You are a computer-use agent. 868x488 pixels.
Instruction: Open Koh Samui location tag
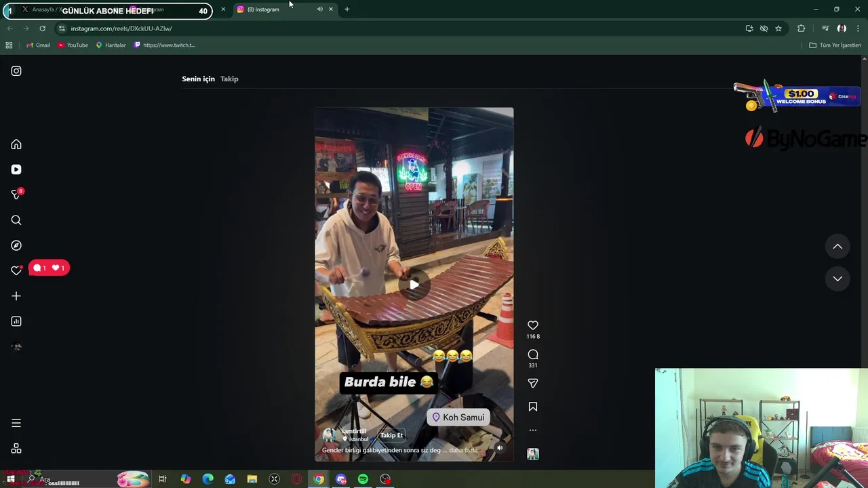coord(458,418)
